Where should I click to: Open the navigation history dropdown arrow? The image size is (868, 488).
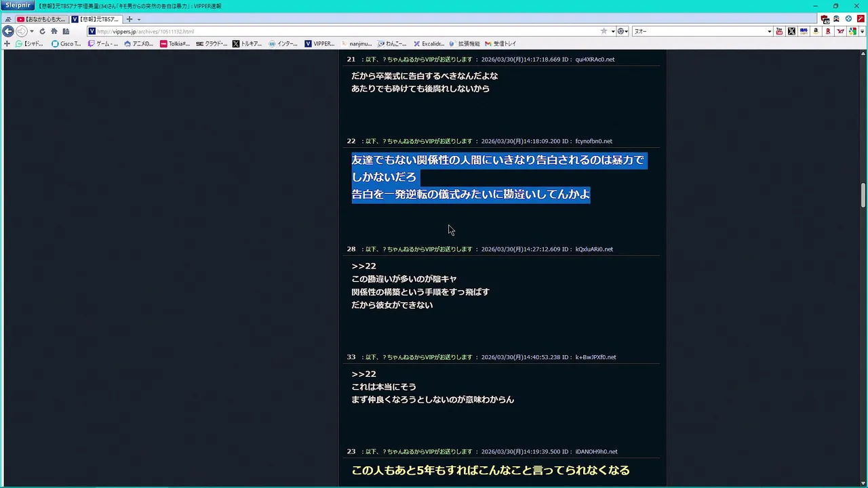(32, 31)
